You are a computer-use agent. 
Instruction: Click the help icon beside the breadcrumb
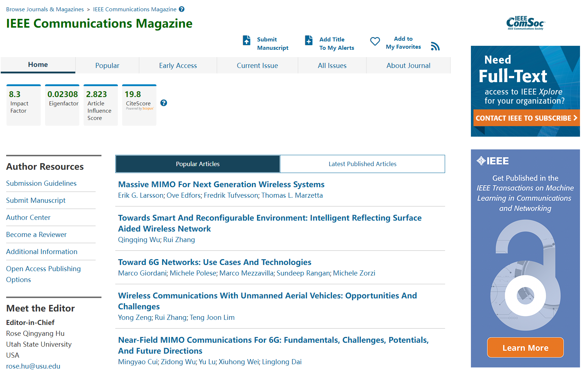coord(182,9)
